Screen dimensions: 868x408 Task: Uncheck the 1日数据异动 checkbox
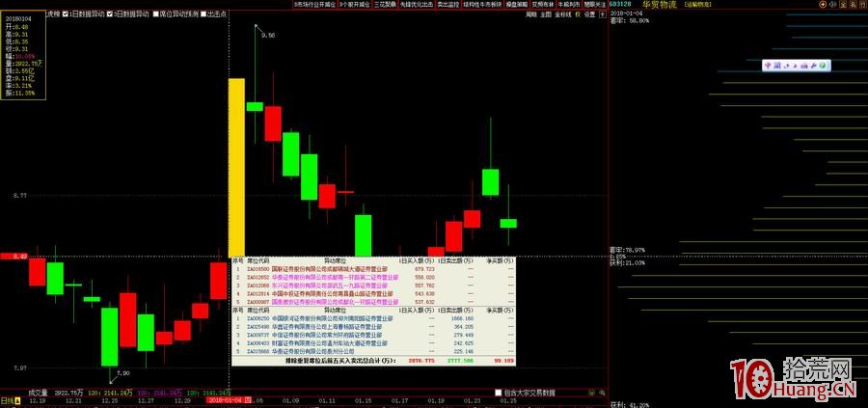click(x=66, y=14)
